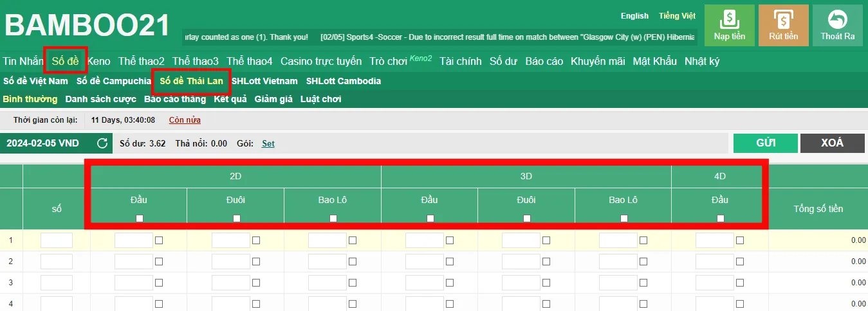Click the refresh icon beside 2024-02-05 VND
The height and width of the screenshot is (311, 868).
pos(102,143)
